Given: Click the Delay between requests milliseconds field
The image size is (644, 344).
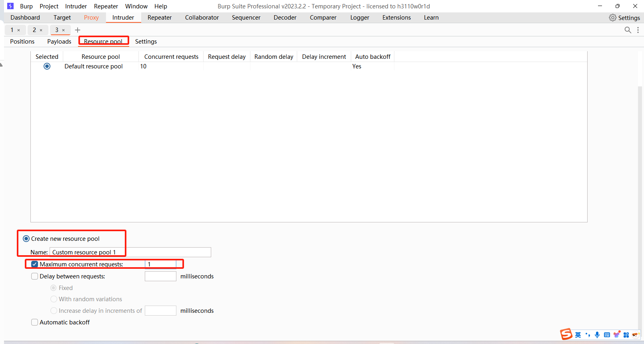Looking at the screenshot, I should coord(160,276).
